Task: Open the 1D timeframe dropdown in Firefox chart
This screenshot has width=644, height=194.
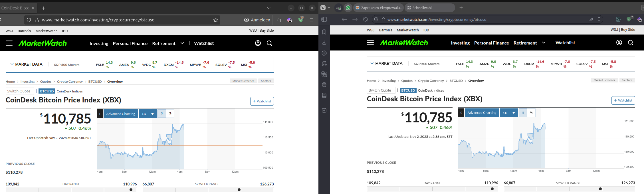Action: [148, 114]
